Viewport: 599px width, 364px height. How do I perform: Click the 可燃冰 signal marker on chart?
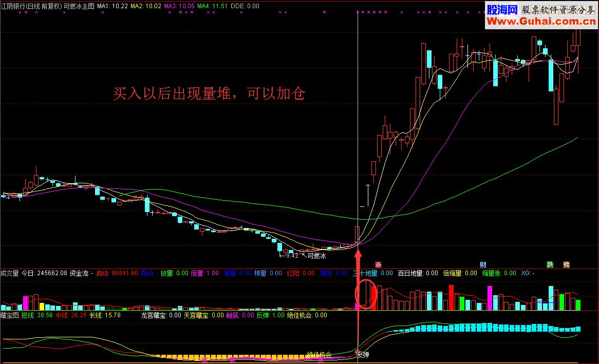[x=314, y=256]
